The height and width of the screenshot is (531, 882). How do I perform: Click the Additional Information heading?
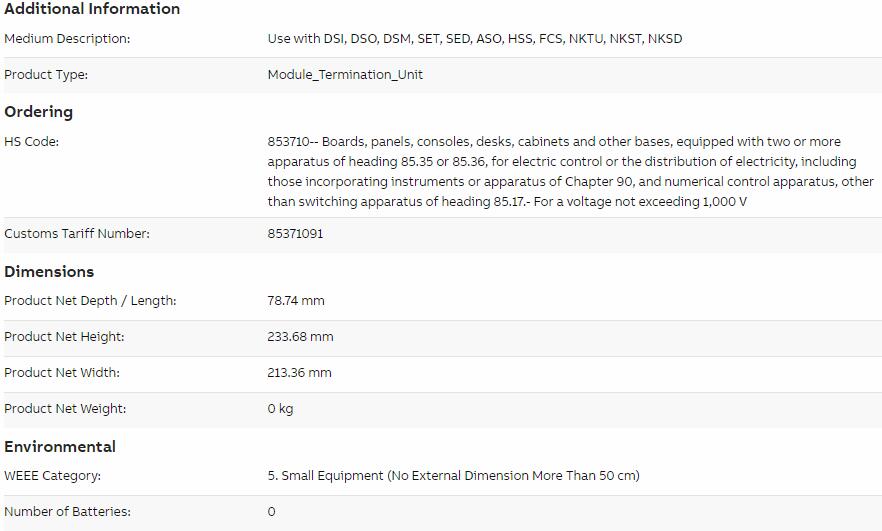tap(92, 8)
